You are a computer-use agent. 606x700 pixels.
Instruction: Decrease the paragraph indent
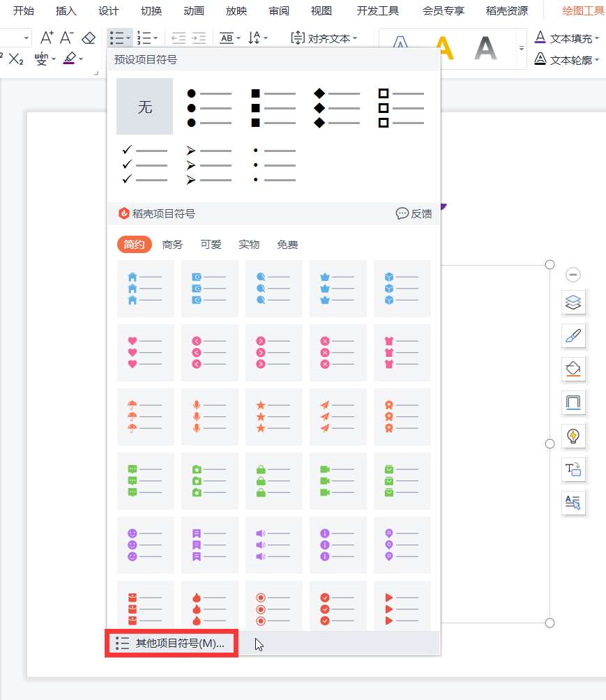pos(179,38)
